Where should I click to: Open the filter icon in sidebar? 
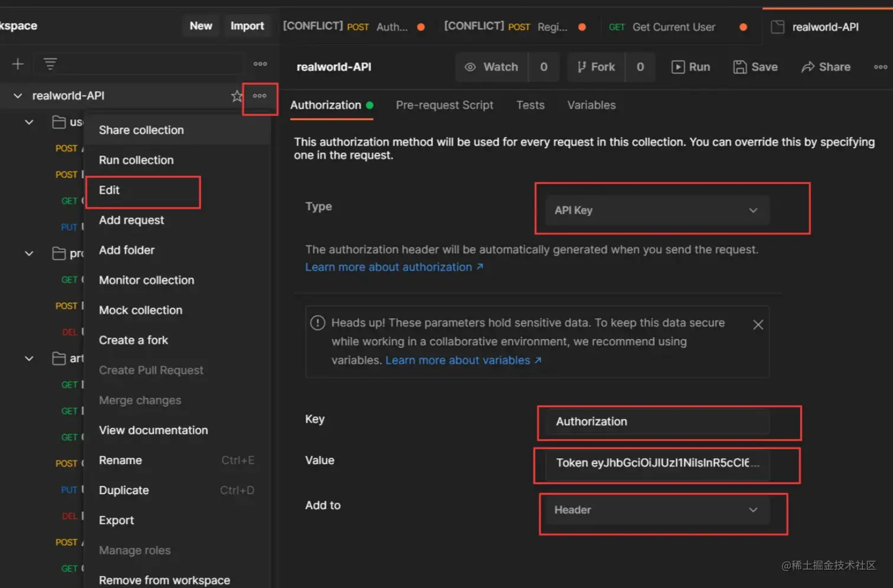[50, 64]
